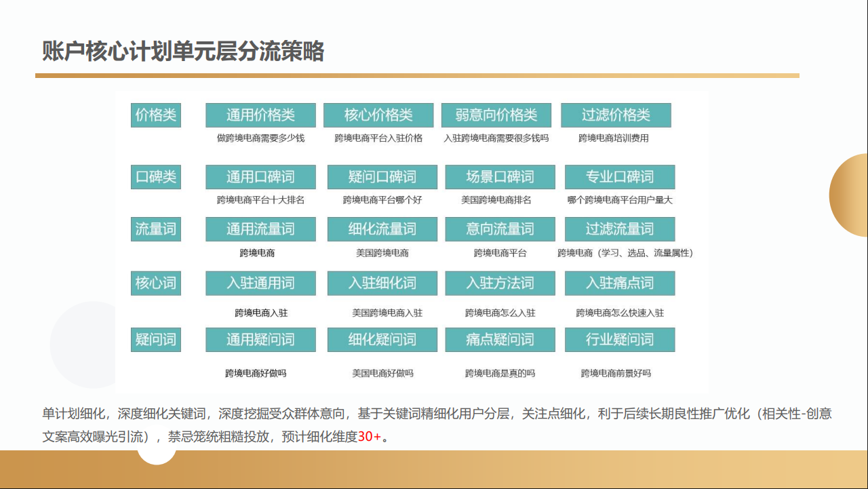This screenshot has height=489, width=868.
Task: Click the 疑问口碑词 box
Action: click(382, 177)
